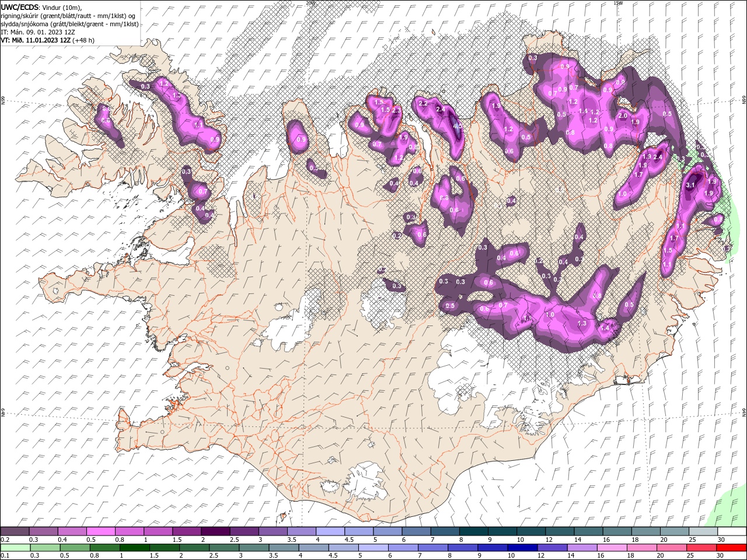Click the 2.2 snowfall value on the map
This screenshot has width=747, height=560.
pos(424,103)
